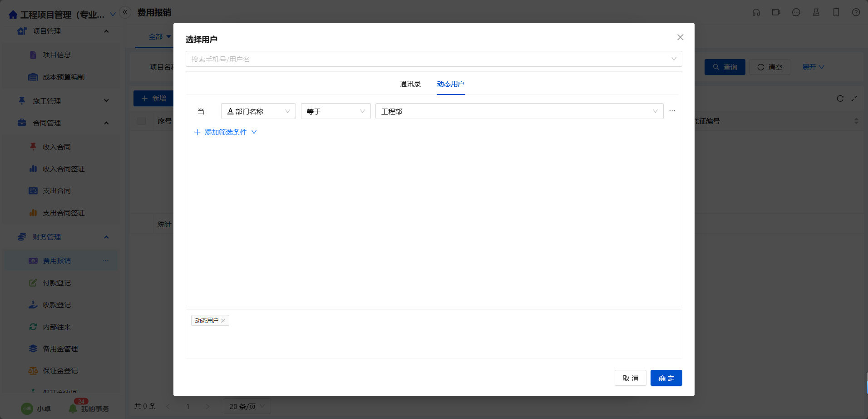This screenshot has width=868, height=419.
Task: Close the 选择用户 dialog
Action: (680, 37)
